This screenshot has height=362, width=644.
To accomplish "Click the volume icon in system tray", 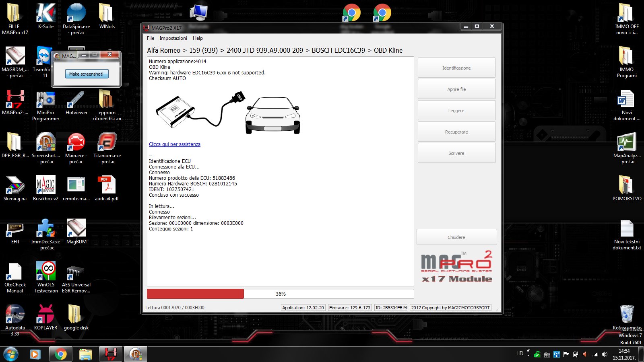I will 605,354.
